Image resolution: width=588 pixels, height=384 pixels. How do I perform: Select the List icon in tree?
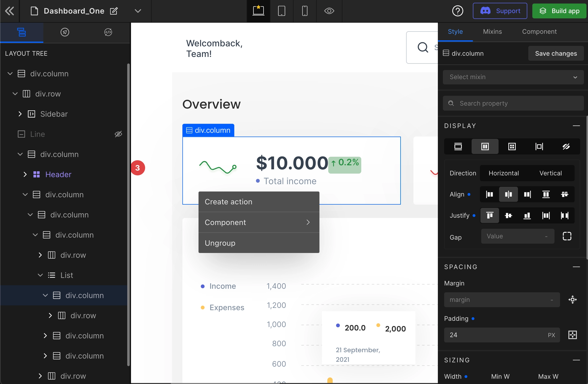tap(52, 275)
